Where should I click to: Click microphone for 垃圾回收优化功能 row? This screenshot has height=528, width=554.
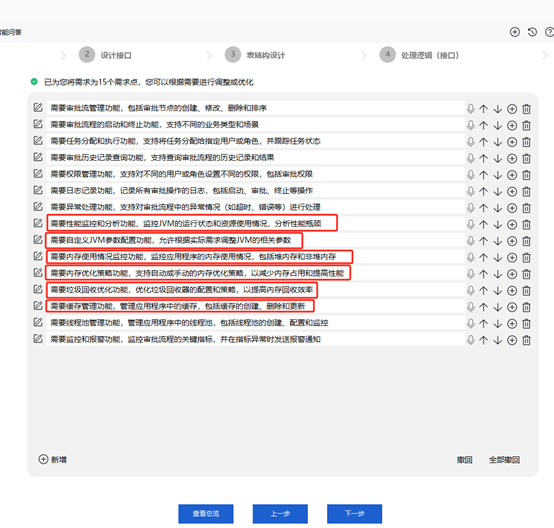tap(470, 291)
